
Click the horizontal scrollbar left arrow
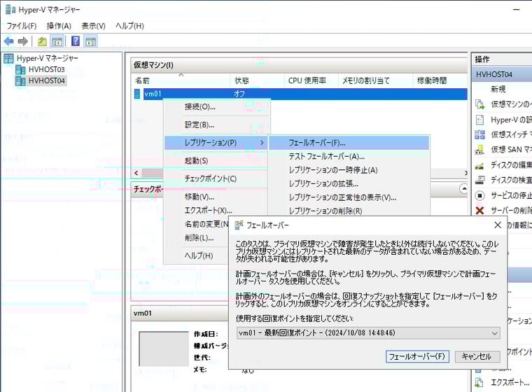[x=136, y=173]
